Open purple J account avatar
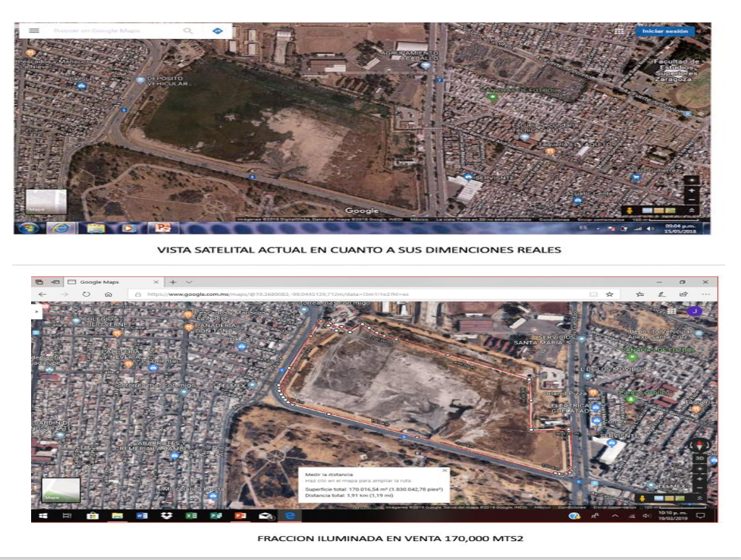 click(694, 311)
